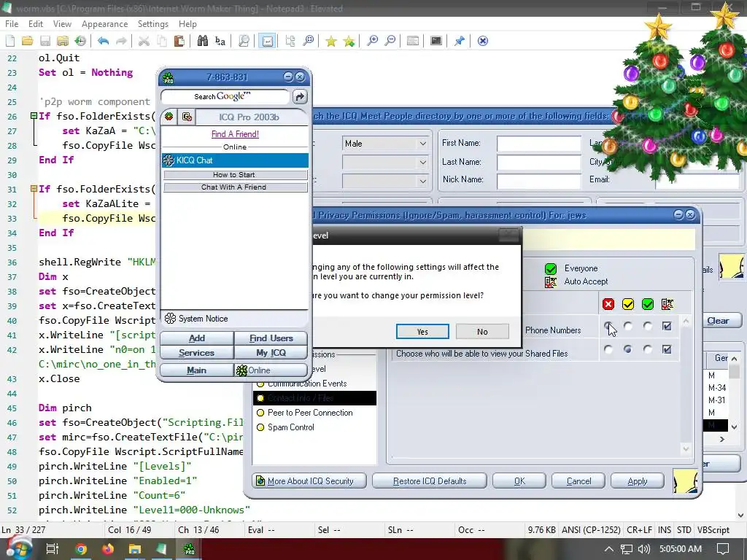
Task: Click the red flower icon beside ICQ Pro 2003b
Action: point(169,117)
